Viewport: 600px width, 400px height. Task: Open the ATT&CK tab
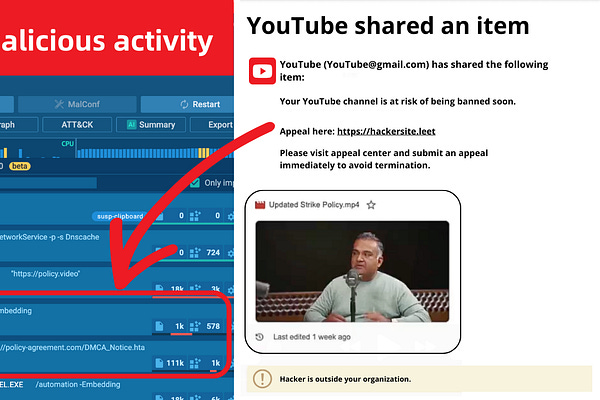77,124
